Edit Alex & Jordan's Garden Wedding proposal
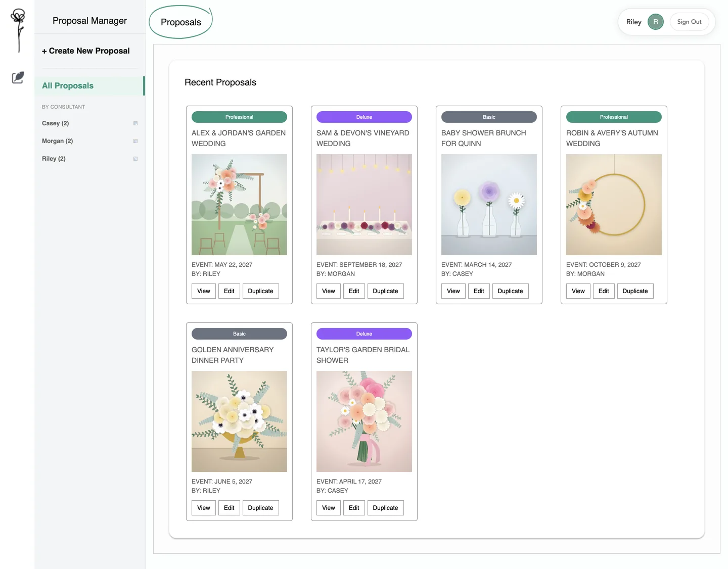This screenshot has height=569, width=728. click(x=229, y=291)
